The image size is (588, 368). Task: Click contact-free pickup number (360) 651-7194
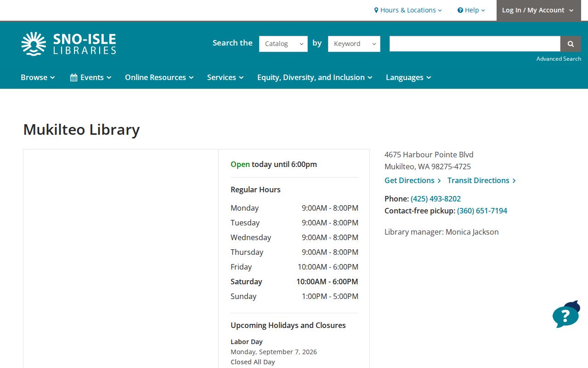point(482,211)
